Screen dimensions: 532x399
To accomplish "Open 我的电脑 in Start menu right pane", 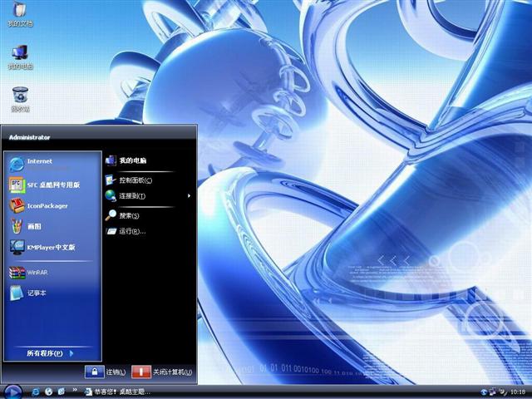I will [x=131, y=160].
